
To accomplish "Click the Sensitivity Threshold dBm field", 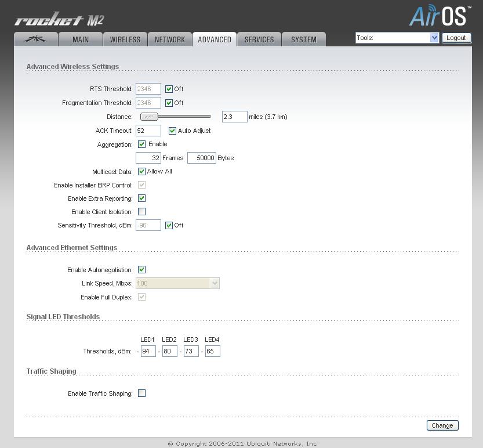I will coord(148,225).
